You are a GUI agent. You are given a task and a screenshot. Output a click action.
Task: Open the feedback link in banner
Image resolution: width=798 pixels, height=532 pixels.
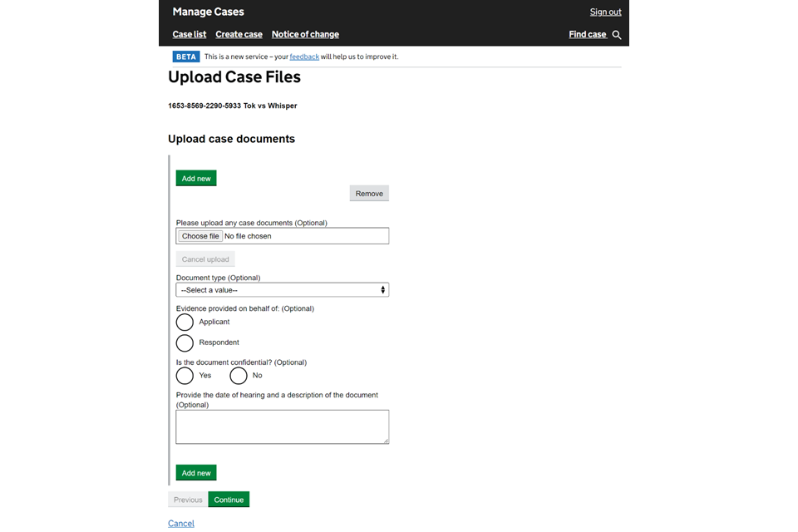304,57
